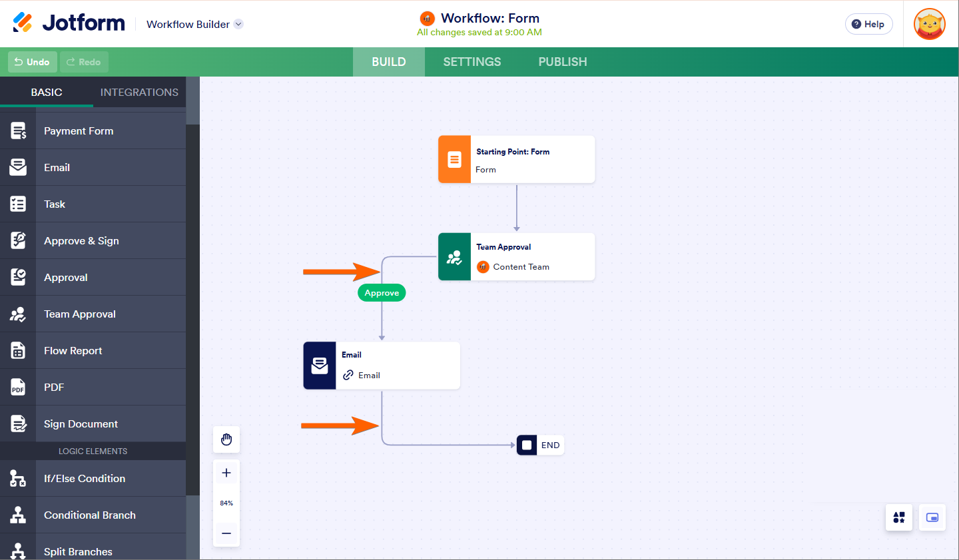Expand the Workflow Builder dropdown
The width and height of the screenshot is (959, 560).
click(x=238, y=24)
